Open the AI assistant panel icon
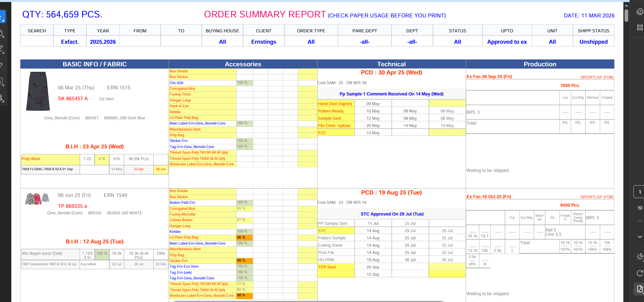This screenshot has width=644, height=302. coord(640,12)
